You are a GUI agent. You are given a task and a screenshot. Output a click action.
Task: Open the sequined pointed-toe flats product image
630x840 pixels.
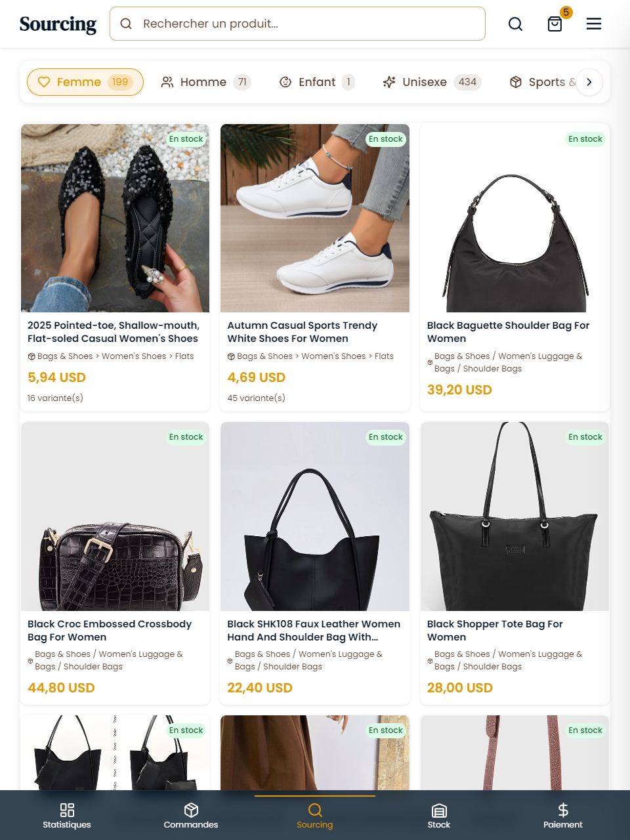pos(115,218)
